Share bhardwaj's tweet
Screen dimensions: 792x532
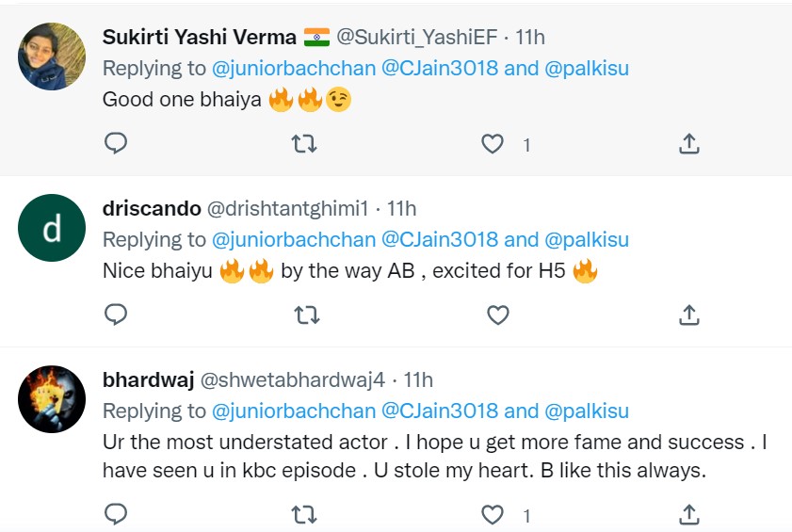688,514
